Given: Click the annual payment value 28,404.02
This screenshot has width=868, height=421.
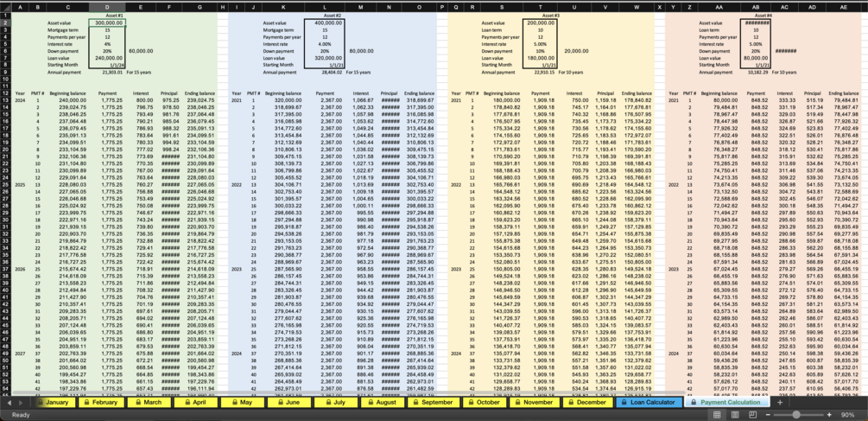Looking at the screenshot, I should point(331,72).
